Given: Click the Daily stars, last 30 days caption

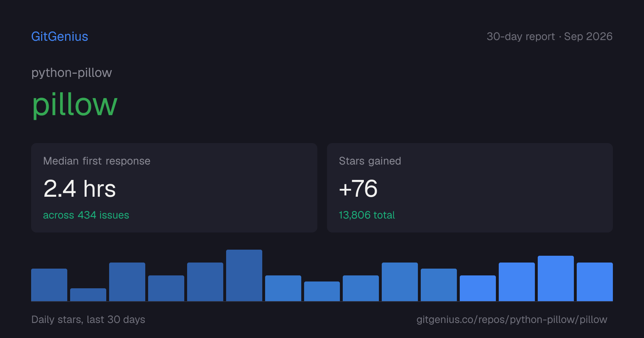Looking at the screenshot, I should click(x=88, y=319).
